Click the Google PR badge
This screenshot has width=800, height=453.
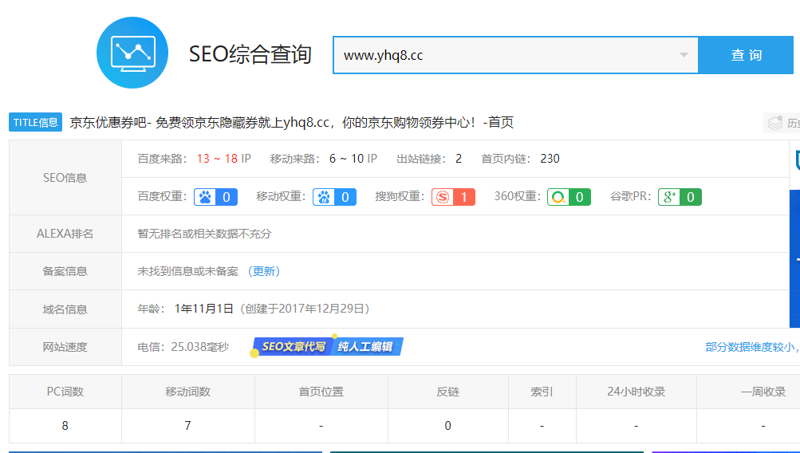680,197
